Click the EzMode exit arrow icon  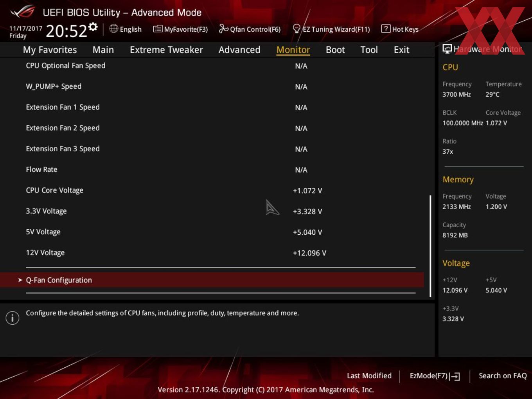click(455, 376)
